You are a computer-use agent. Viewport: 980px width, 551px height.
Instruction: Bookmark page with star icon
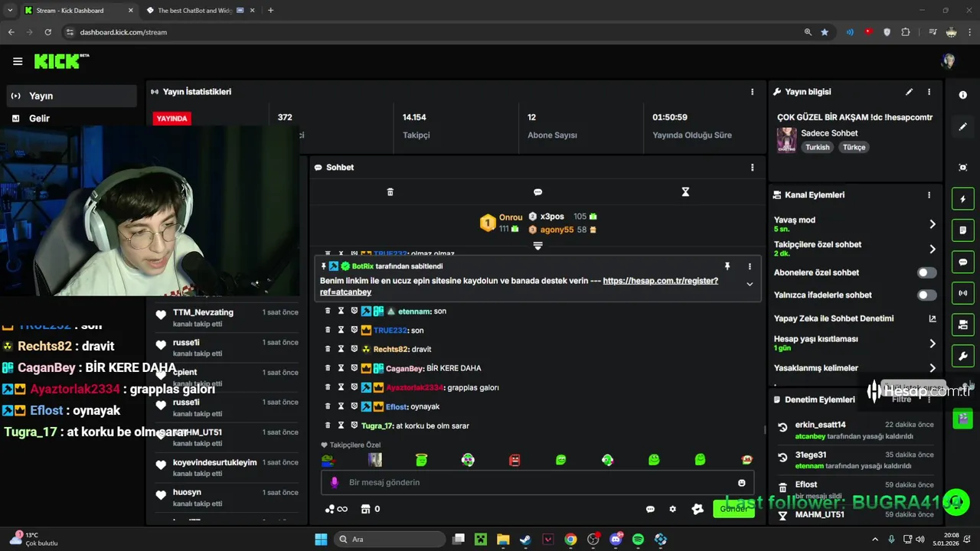click(x=825, y=32)
